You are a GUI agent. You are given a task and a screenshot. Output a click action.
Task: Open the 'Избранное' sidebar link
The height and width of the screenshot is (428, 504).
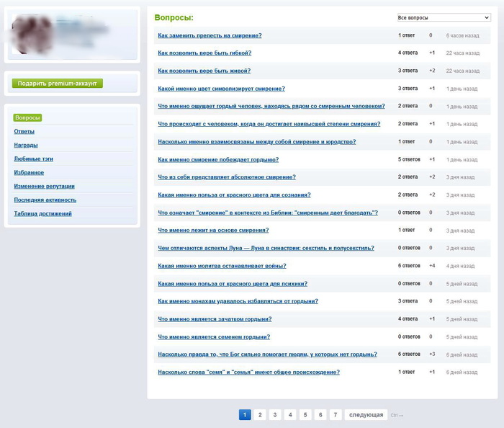point(29,172)
